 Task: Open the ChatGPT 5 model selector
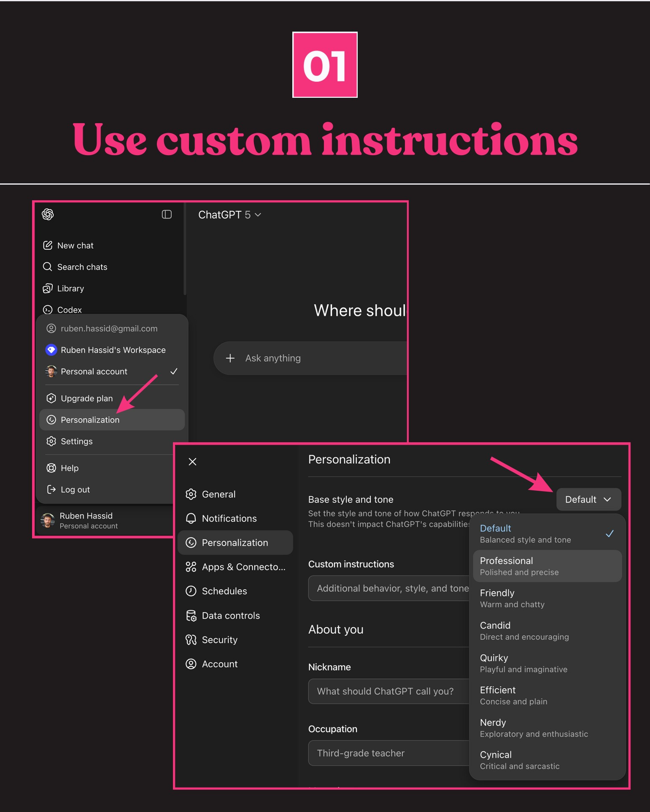tap(230, 215)
